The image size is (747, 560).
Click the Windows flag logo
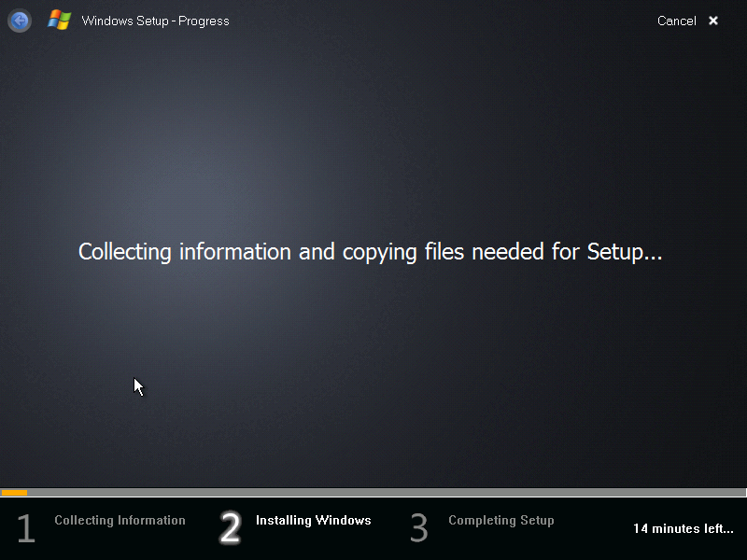(60, 21)
